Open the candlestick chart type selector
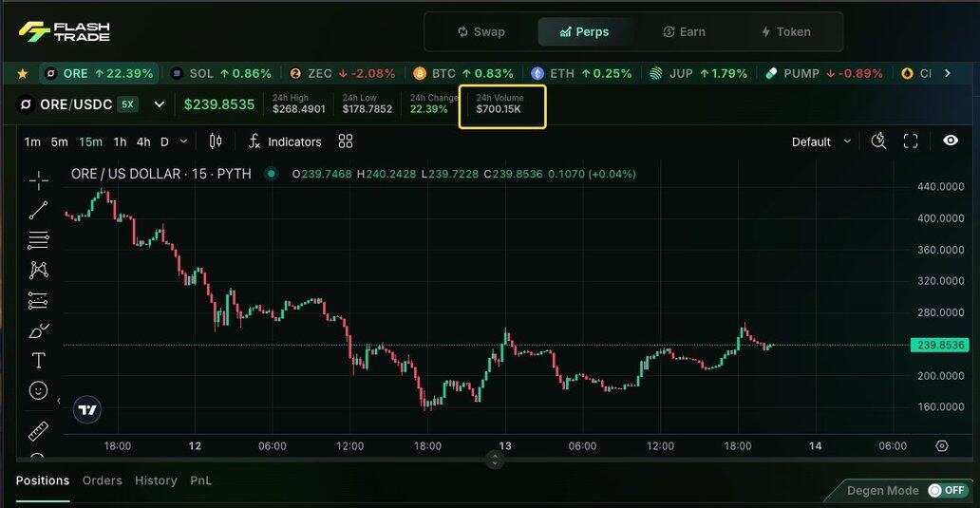The width and height of the screenshot is (980, 508). coord(216,141)
